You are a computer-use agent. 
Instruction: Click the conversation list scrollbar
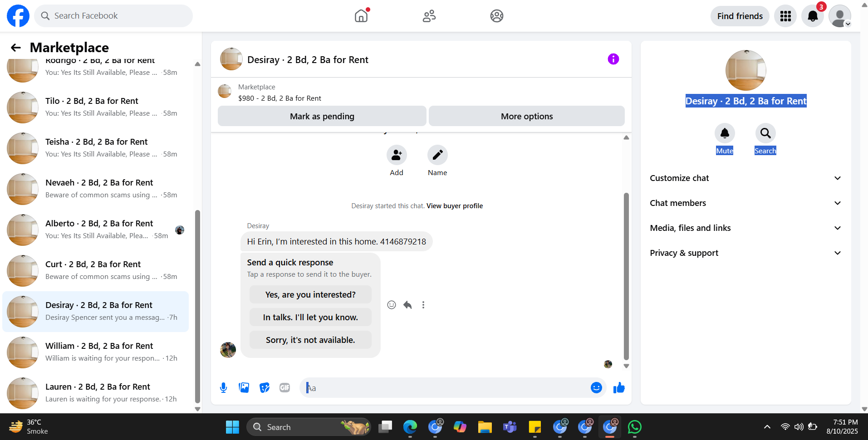coord(197,306)
